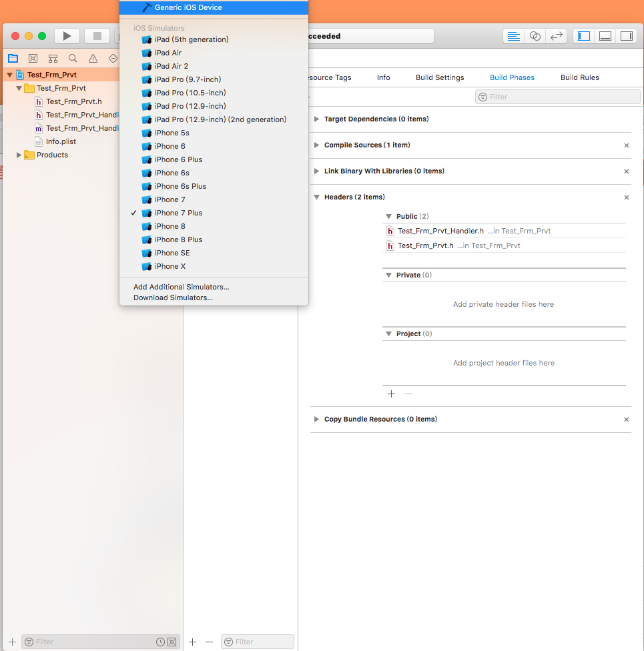
Task: Collapse the Test_Frm_Prvt project root
Action: tap(9, 75)
